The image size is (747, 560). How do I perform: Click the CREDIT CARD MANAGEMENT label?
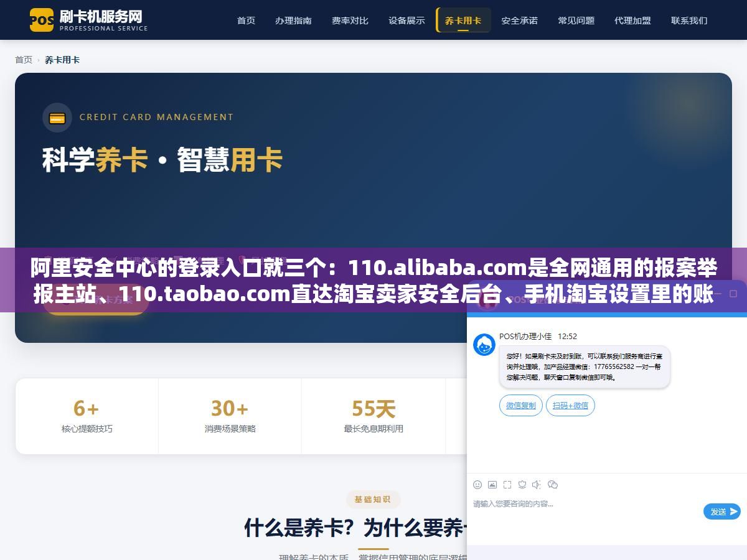click(x=156, y=117)
